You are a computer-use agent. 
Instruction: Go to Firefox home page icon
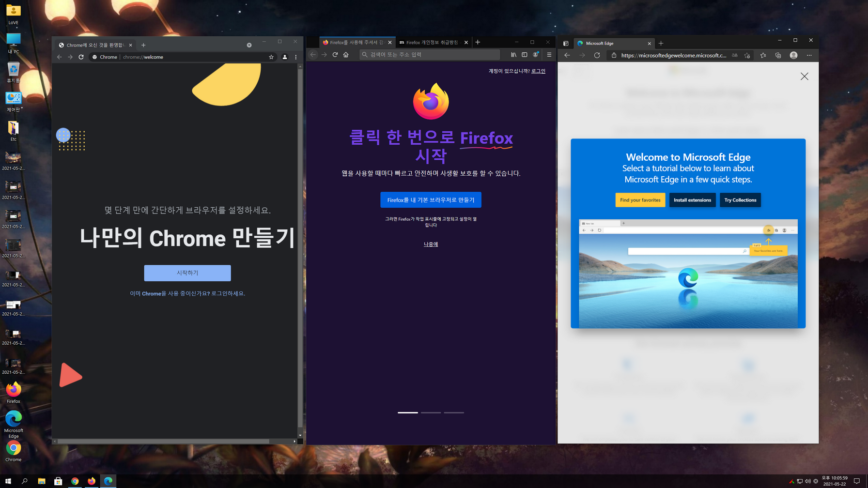(346, 55)
